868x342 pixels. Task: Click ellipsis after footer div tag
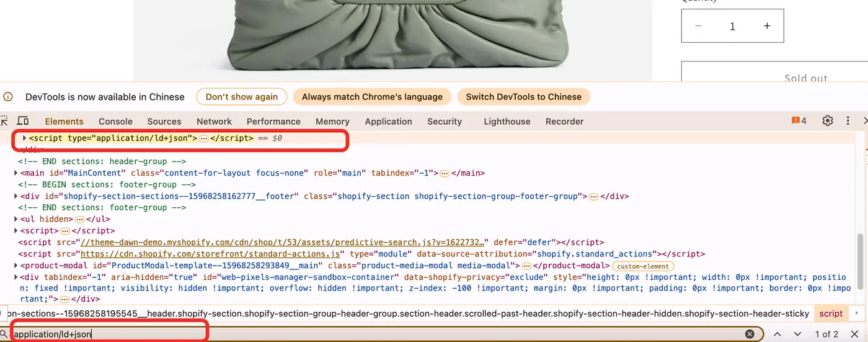pos(593,197)
